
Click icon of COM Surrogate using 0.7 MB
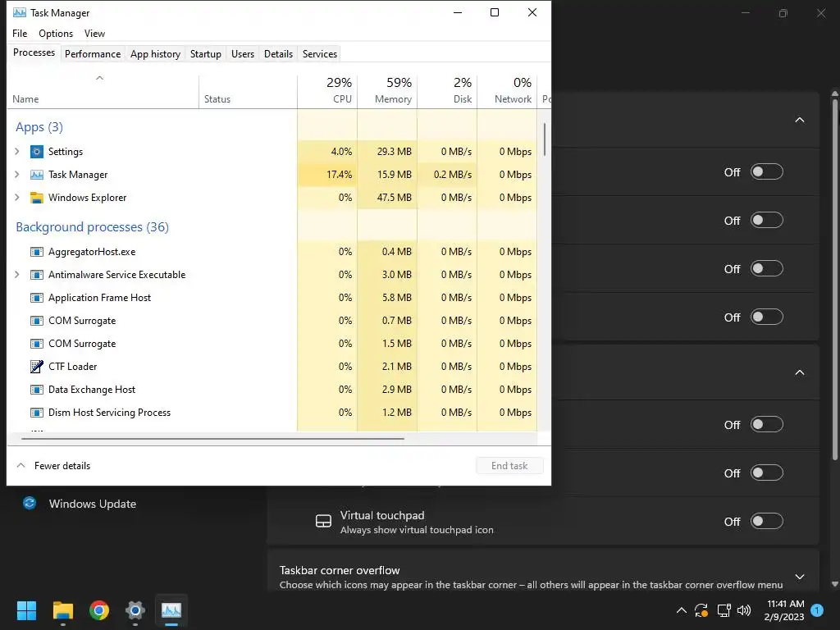(36, 321)
